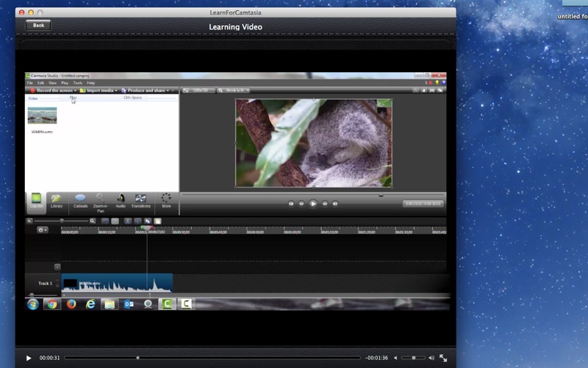The width and height of the screenshot is (588, 368).
Task: Expand the More tools tab
Action: 166,200
